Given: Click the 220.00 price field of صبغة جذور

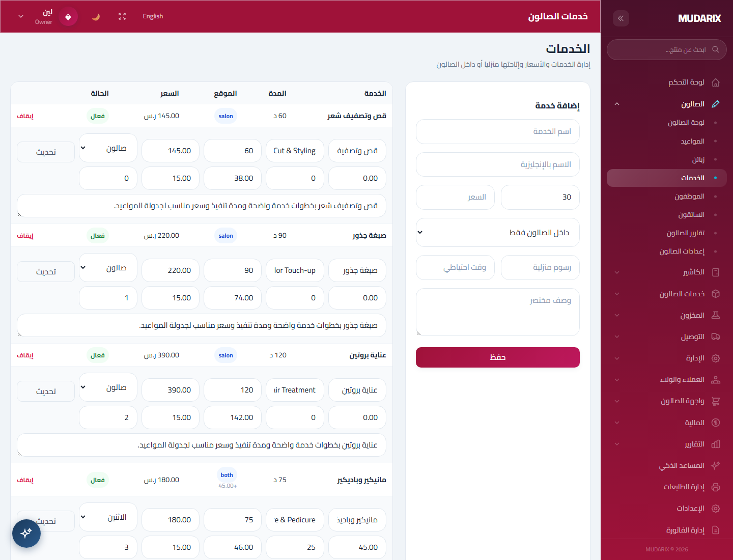Looking at the screenshot, I should pyautogui.click(x=171, y=270).
